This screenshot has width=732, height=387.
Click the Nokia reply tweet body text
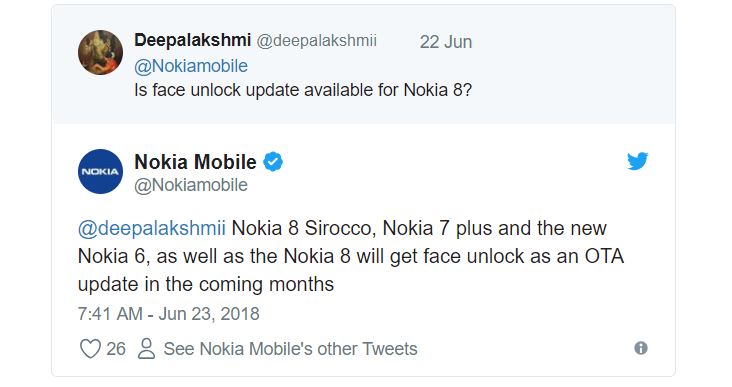coord(351,256)
